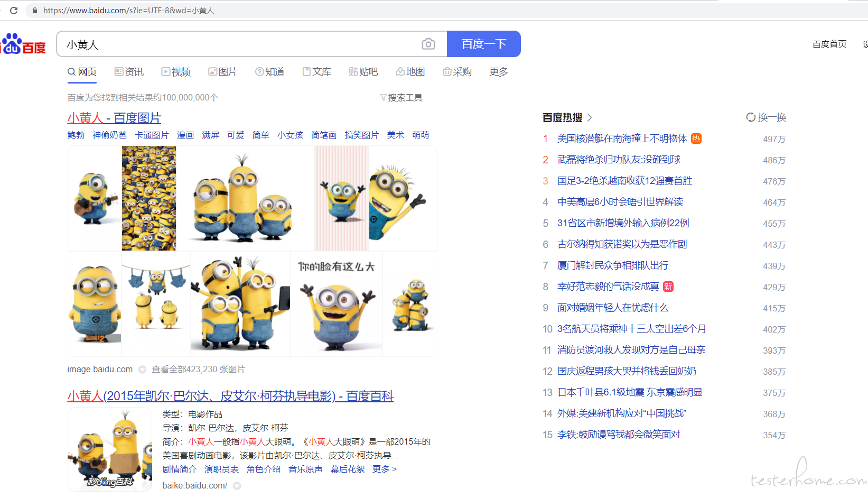This screenshot has width=868, height=498.
Task: Switch to the 文库 tab
Action: click(x=316, y=72)
